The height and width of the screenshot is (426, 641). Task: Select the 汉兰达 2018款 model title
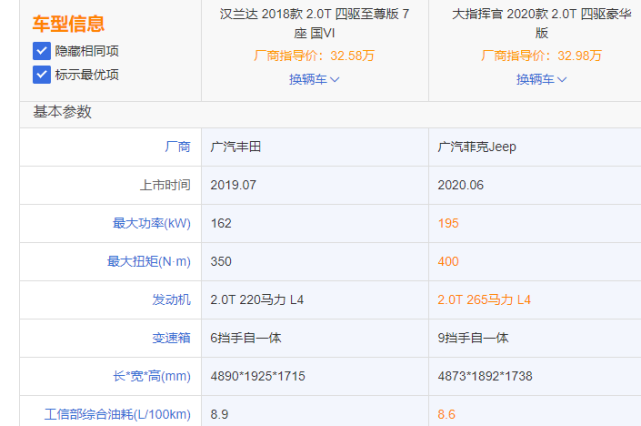click(x=314, y=23)
